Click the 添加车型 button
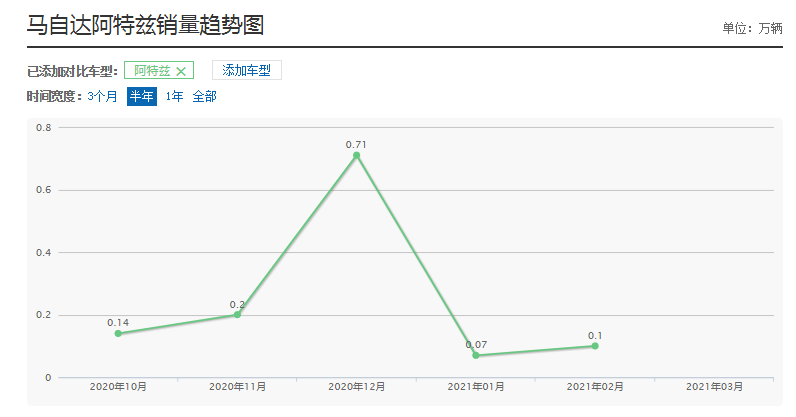This screenshot has width=796, height=417. [x=247, y=70]
